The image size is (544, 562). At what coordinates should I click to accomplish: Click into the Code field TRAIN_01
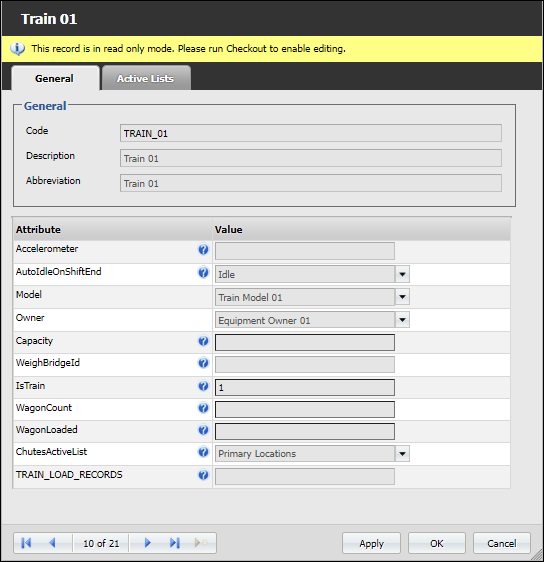click(311, 133)
